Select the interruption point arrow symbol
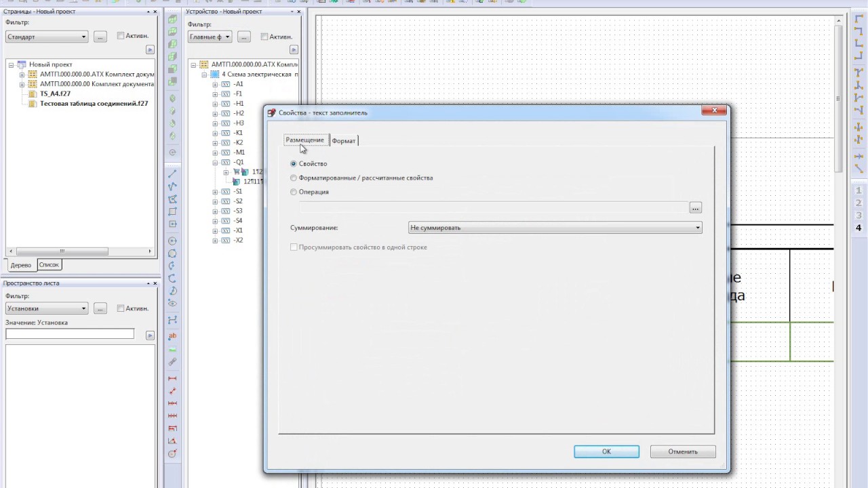 [x=859, y=157]
